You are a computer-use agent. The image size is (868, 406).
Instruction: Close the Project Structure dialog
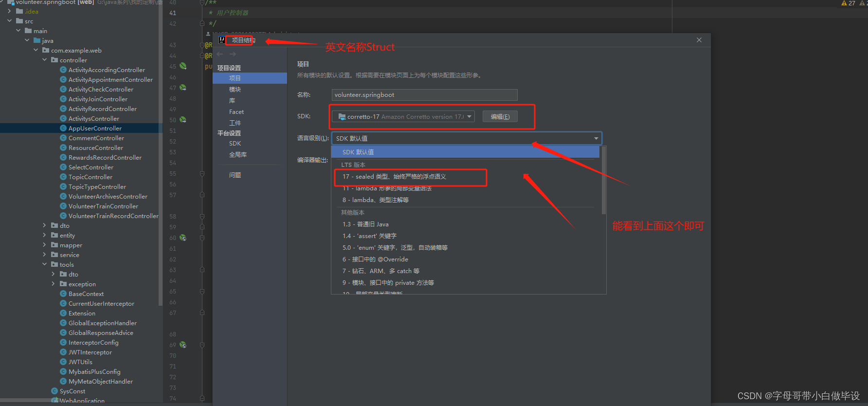click(699, 40)
